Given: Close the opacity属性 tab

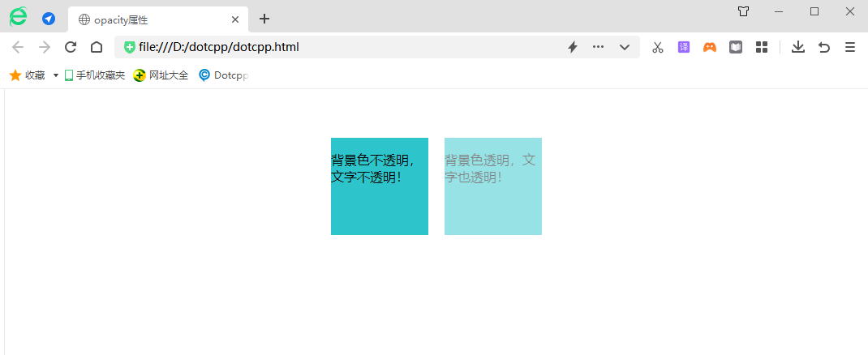Looking at the screenshot, I should (x=235, y=19).
